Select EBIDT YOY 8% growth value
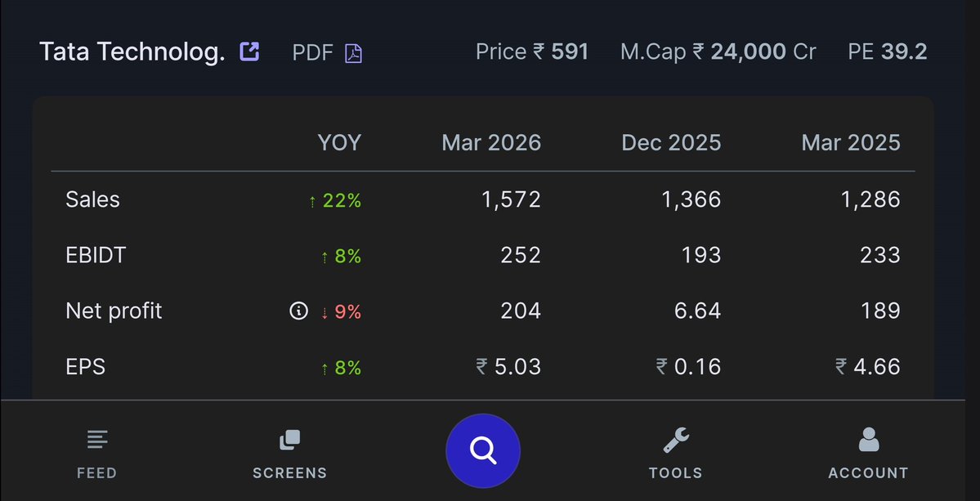 (341, 256)
